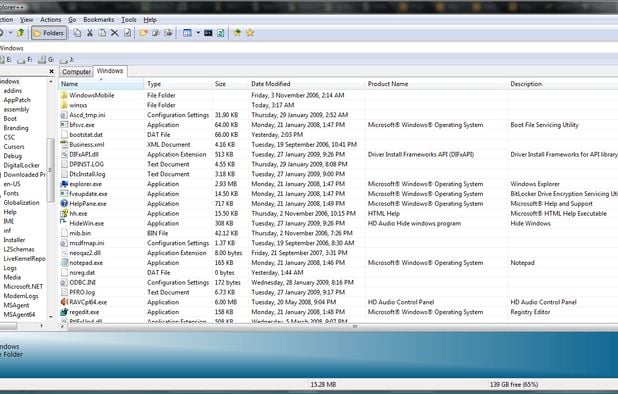Open DigitalLocker in the folder tree

(22, 165)
